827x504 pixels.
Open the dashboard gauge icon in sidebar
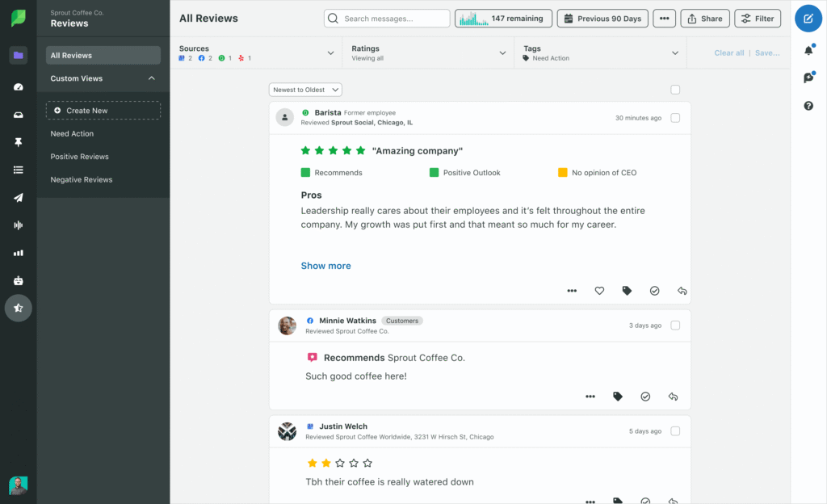pyautogui.click(x=19, y=86)
